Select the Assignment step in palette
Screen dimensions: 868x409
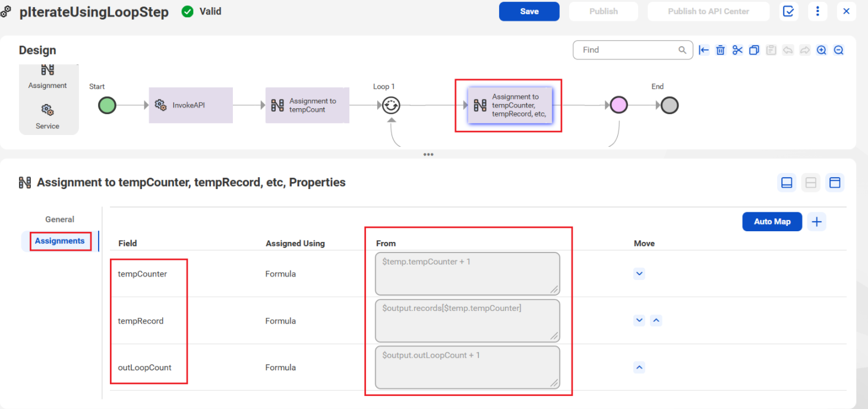(48, 76)
